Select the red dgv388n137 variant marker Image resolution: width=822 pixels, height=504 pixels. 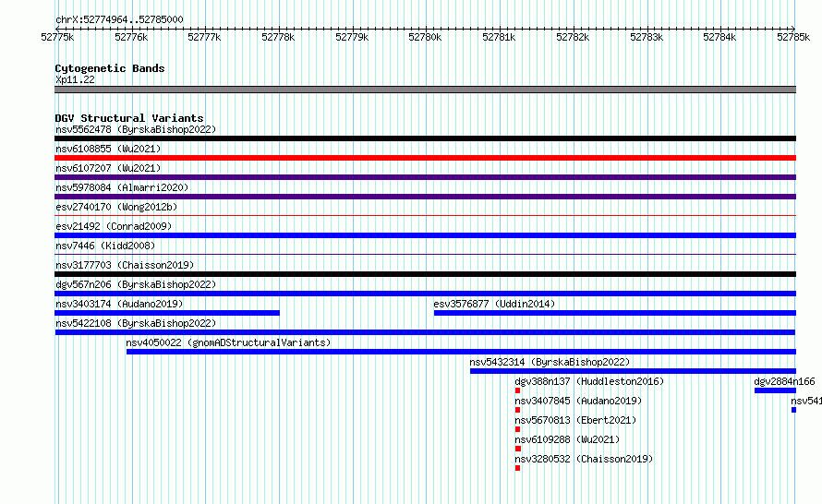point(517,390)
